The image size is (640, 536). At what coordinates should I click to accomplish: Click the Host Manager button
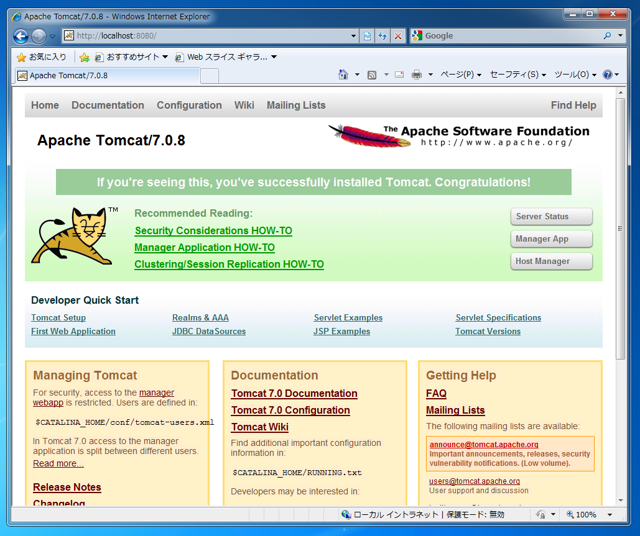pyautogui.click(x=551, y=261)
